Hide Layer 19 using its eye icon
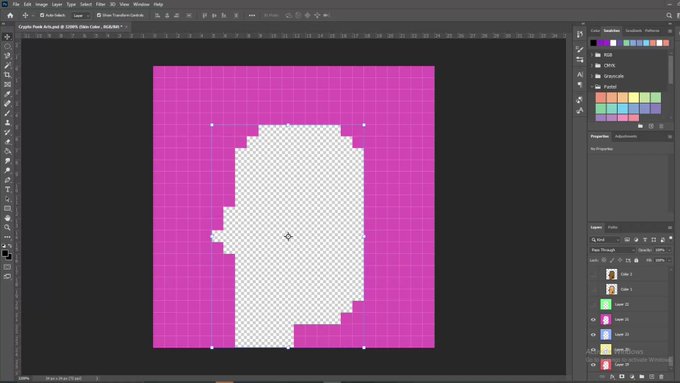 click(x=593, y=365)
